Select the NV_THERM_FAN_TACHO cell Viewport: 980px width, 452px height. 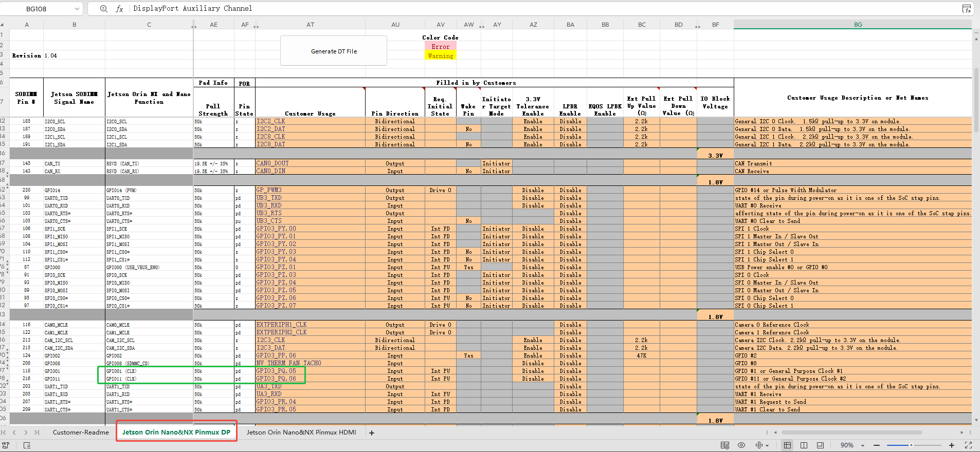(x=310, y=363)
